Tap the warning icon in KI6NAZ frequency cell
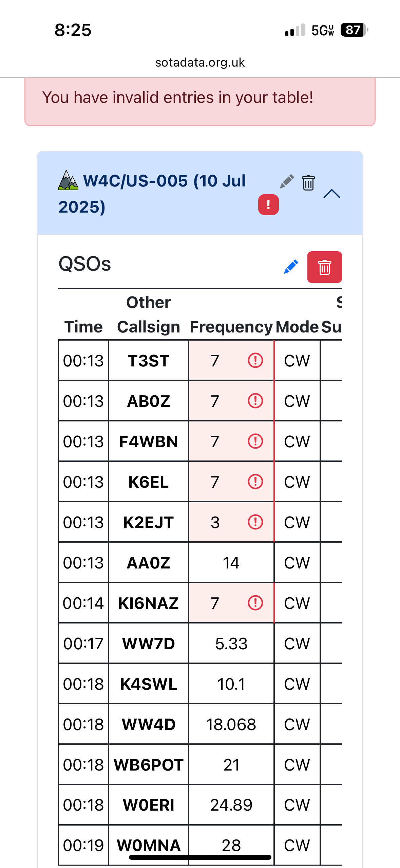The height and width of the screenshot is (868, 400). (x=255, y=603)
